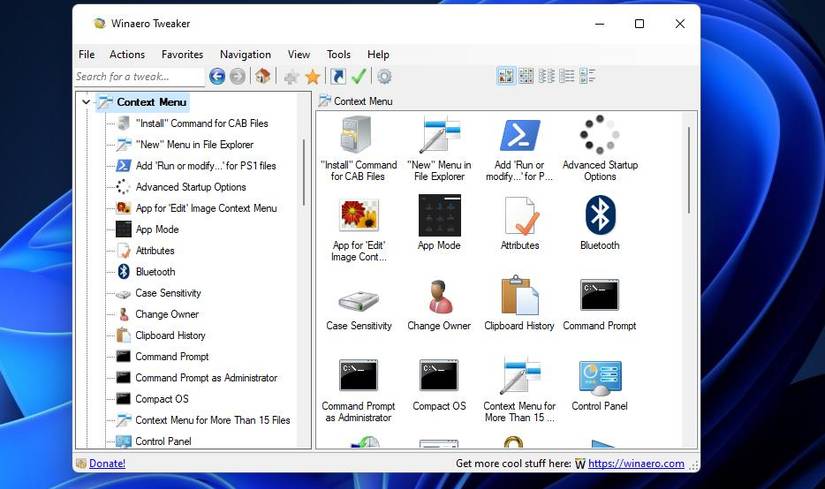Click the create shortcut arrow toolbar icon
Viewport: 825px width, 489px height.
(338, 76)
